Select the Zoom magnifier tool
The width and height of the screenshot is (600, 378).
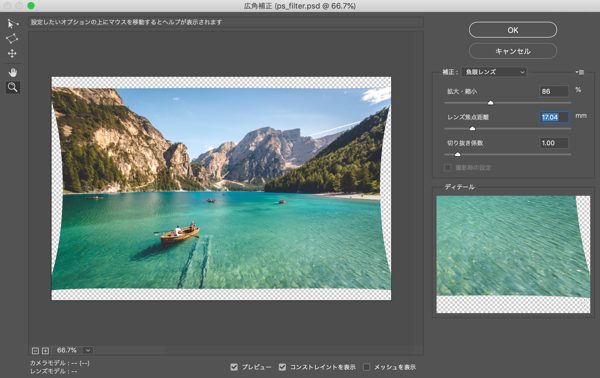pos(13,87)
